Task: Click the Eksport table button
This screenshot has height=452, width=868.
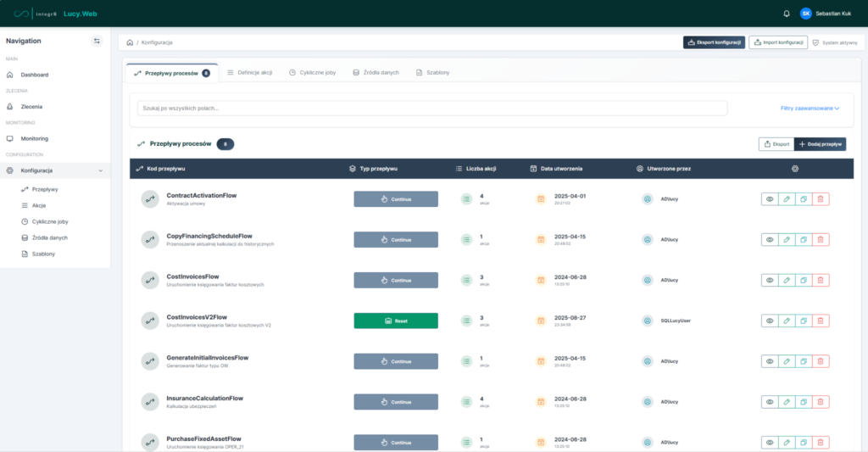Action: (x=776, y=144)
